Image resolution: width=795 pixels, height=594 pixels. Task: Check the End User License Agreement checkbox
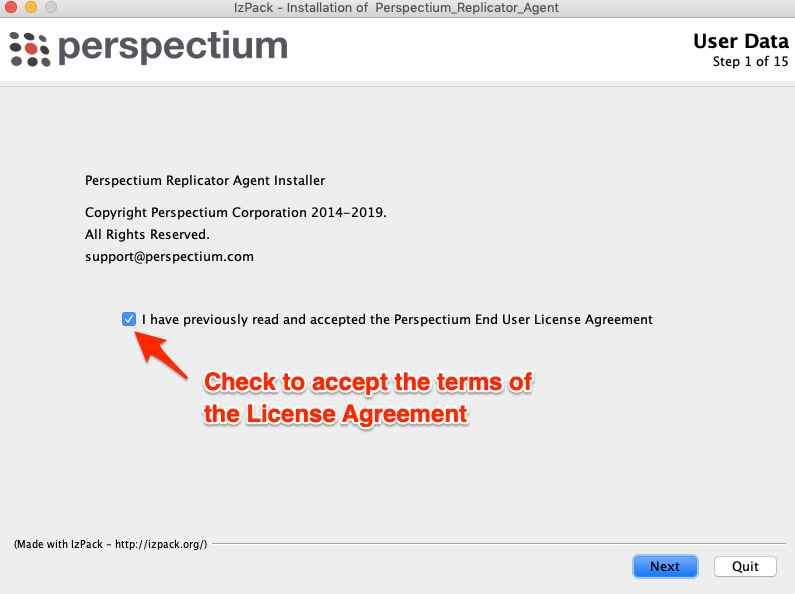[x=129, y=319]
